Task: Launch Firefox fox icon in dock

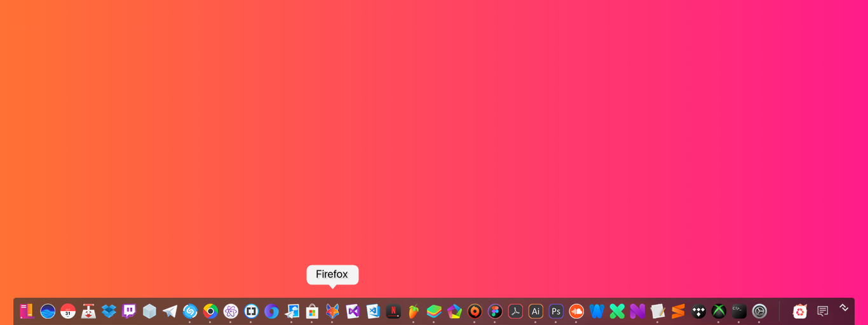Action: pos(332,311)
